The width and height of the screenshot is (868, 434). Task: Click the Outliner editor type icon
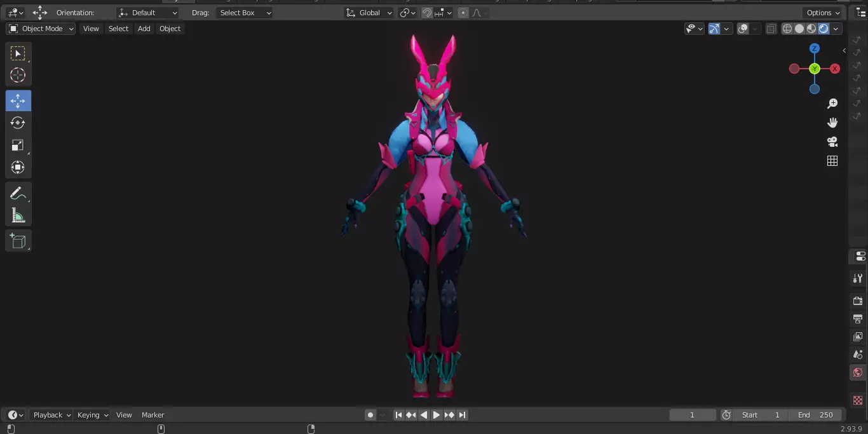[861, 13]
